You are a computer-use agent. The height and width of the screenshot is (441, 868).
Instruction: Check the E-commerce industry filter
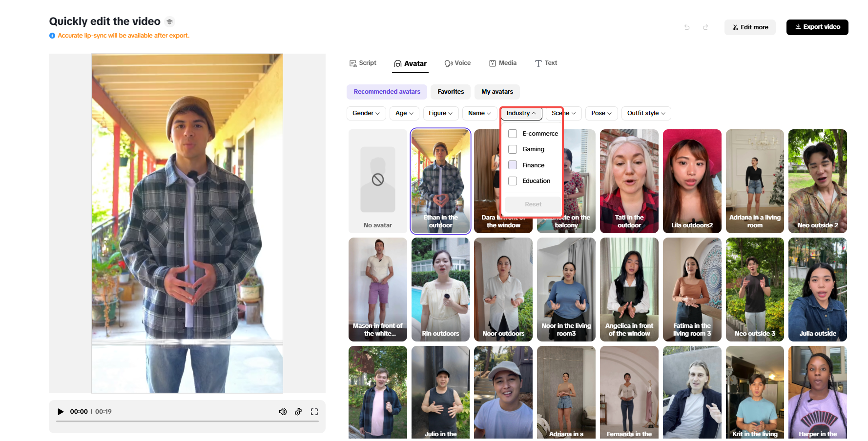click(x=513, y=134)
